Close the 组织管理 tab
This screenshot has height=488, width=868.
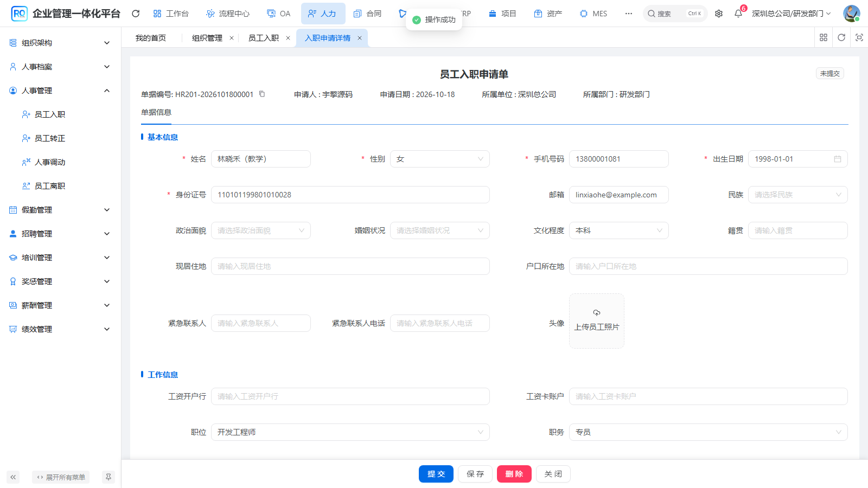[232, 38]
